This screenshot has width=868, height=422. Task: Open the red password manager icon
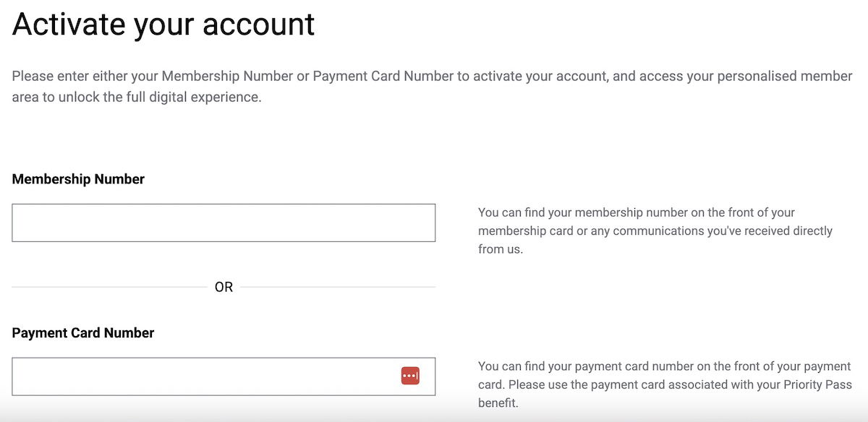[410, 376]
